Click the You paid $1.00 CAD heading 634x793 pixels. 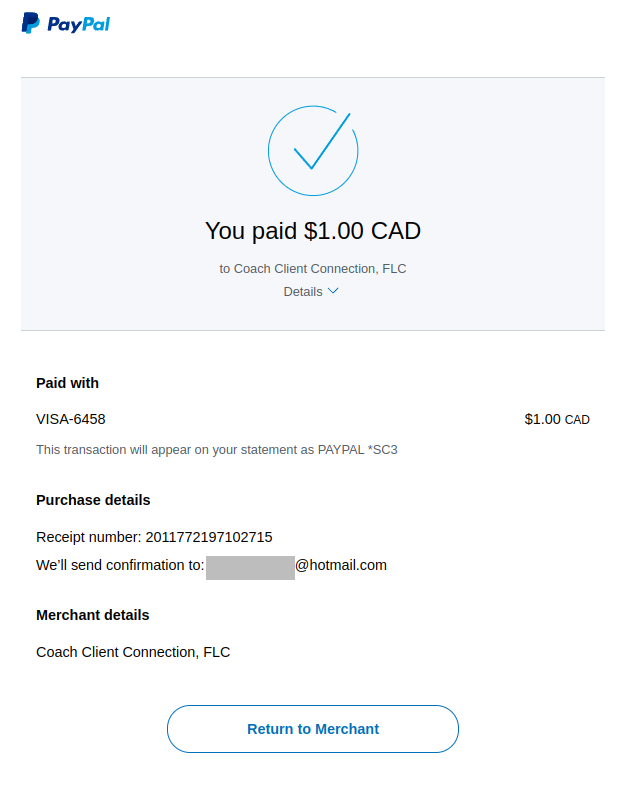pos(313,231)
